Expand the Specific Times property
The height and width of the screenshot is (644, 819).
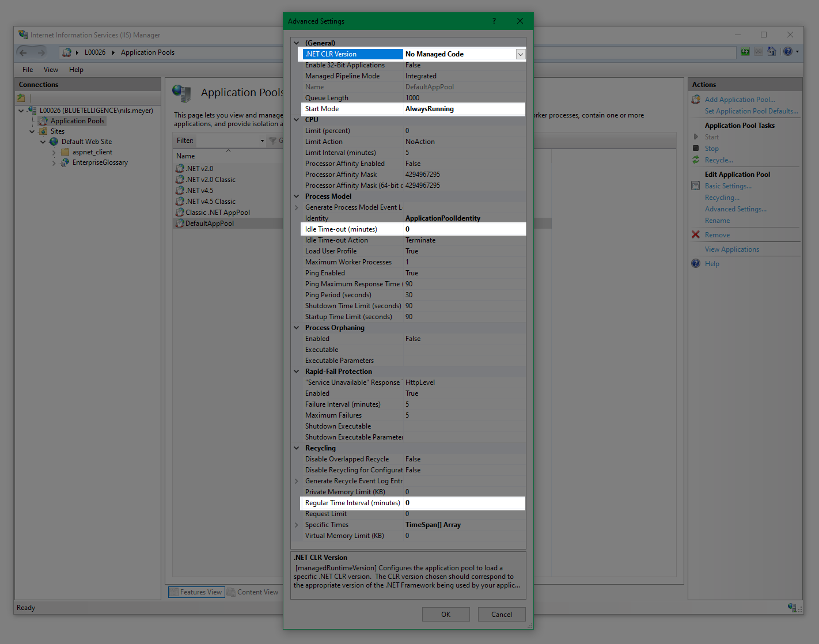point(297,525)
